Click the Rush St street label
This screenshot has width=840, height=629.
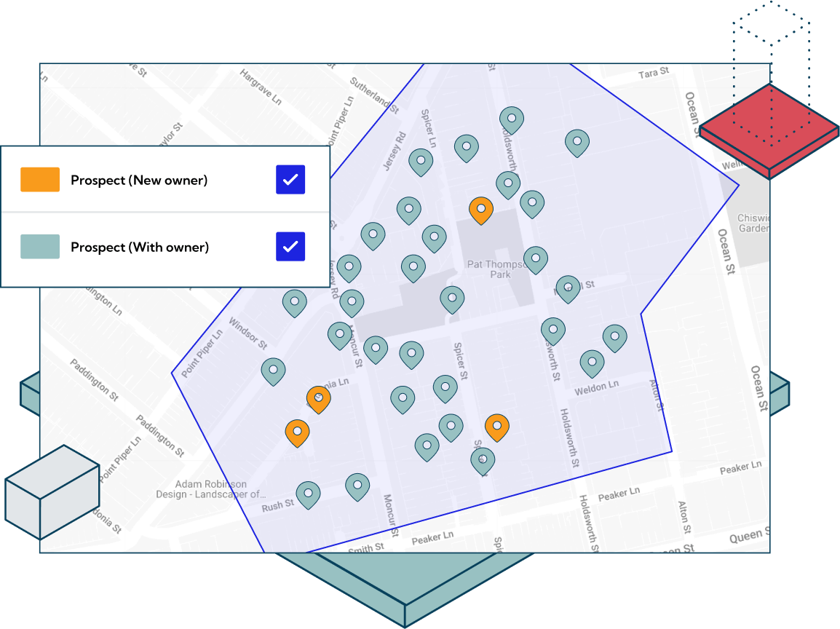pyautogui.click(x=277, y=505)
